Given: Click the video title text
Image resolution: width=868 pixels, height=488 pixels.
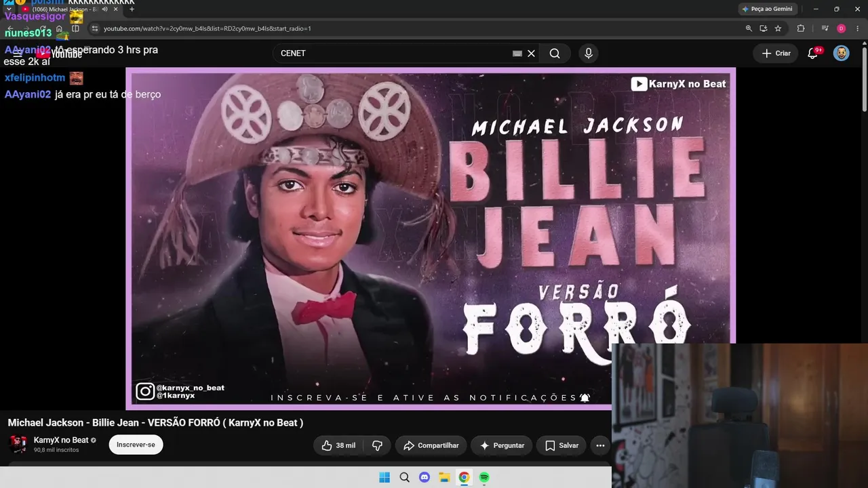Looking at the screenshot, I should (x=155, y=422).
